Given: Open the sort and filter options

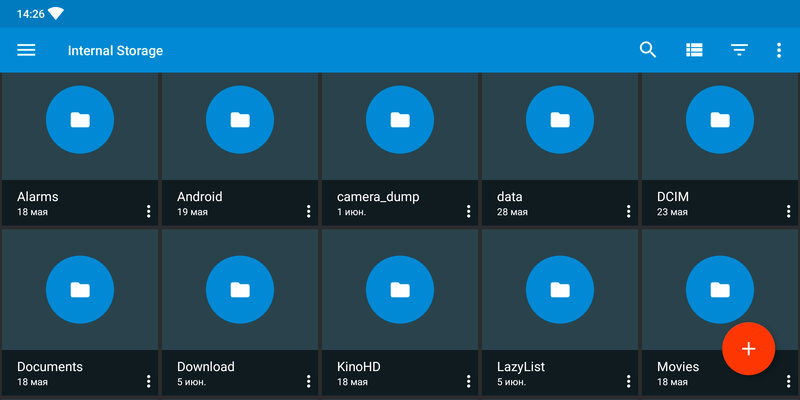Looking at the screenshot, I should (x=739, y=50).
